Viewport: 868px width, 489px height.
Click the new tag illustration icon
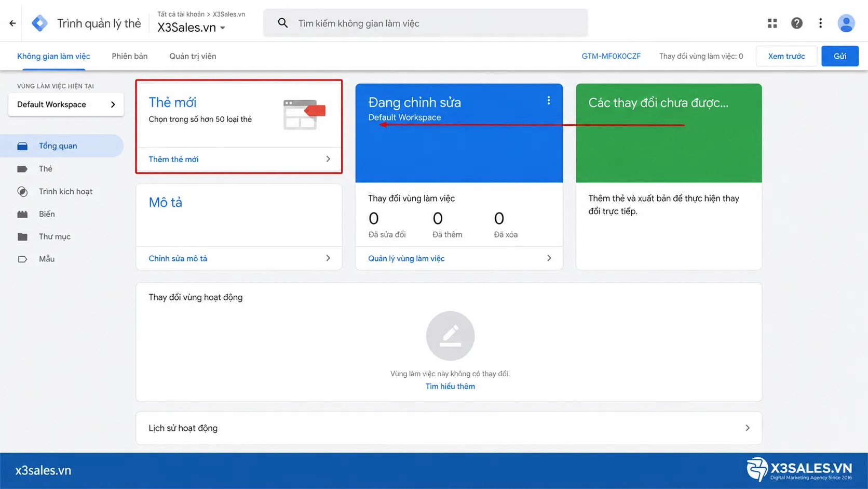[304, 115]
